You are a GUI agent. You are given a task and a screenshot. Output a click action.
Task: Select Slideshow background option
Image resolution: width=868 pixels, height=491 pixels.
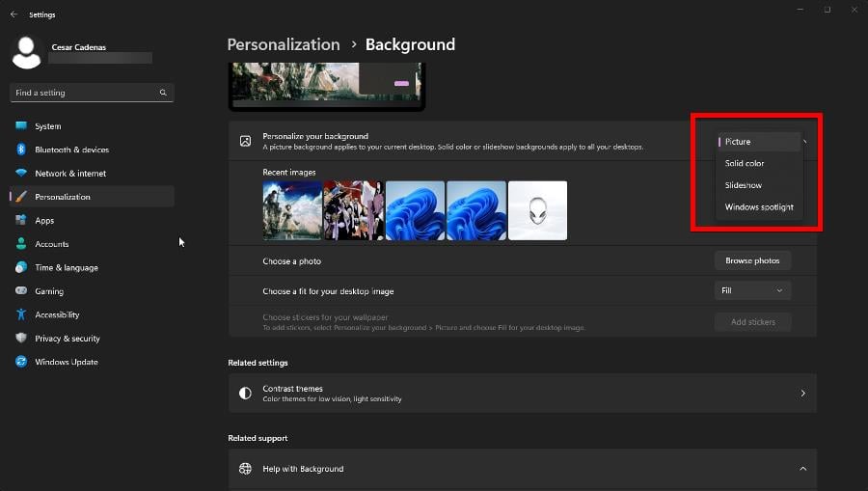(744, 185)
